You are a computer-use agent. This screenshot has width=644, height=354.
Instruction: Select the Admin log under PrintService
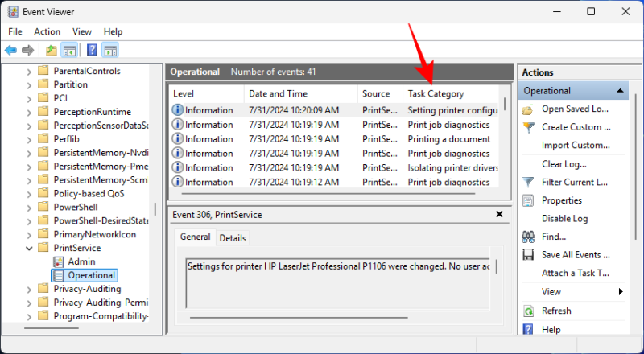(x=81, y=261)
